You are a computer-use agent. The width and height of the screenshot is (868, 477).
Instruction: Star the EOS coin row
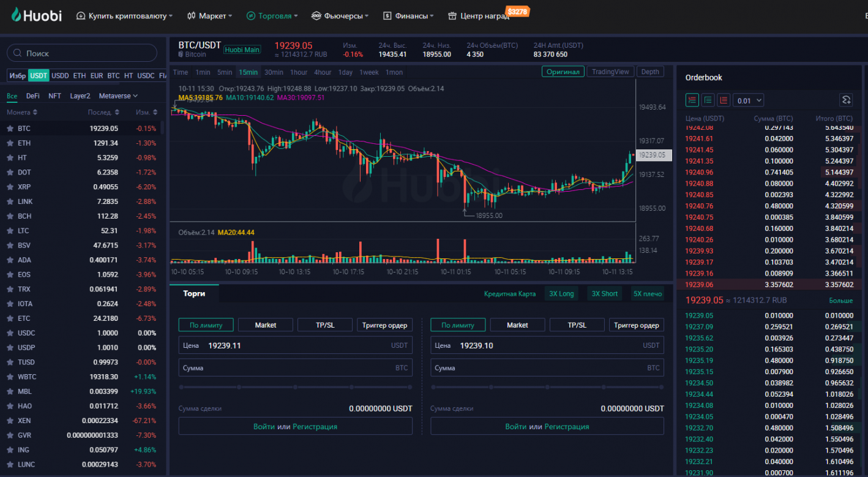10,274
